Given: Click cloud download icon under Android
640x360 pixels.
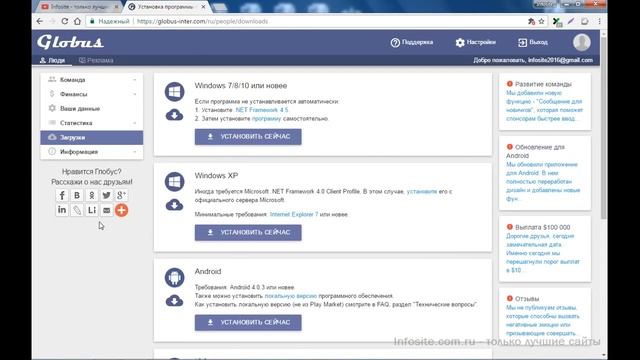Looking at the screenshot, I should click(174, 301).
